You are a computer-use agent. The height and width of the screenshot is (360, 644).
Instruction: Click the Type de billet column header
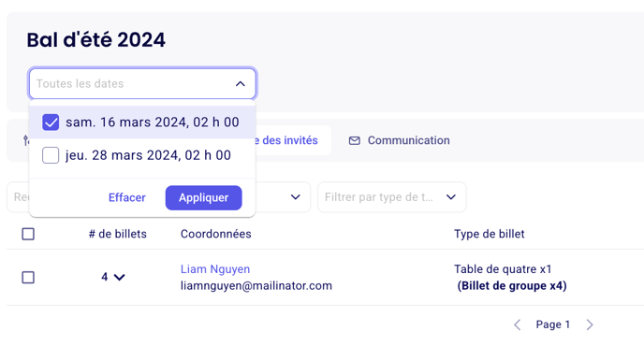[490, 234]
